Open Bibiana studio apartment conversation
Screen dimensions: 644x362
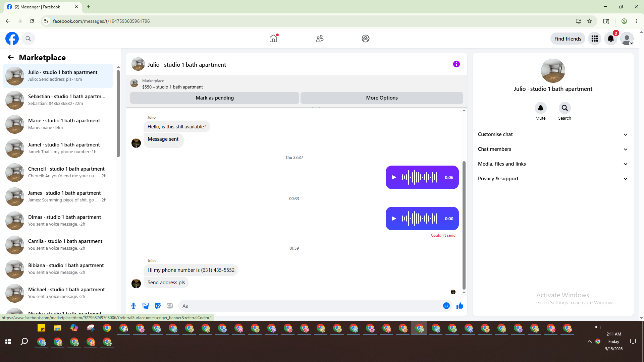58,269
